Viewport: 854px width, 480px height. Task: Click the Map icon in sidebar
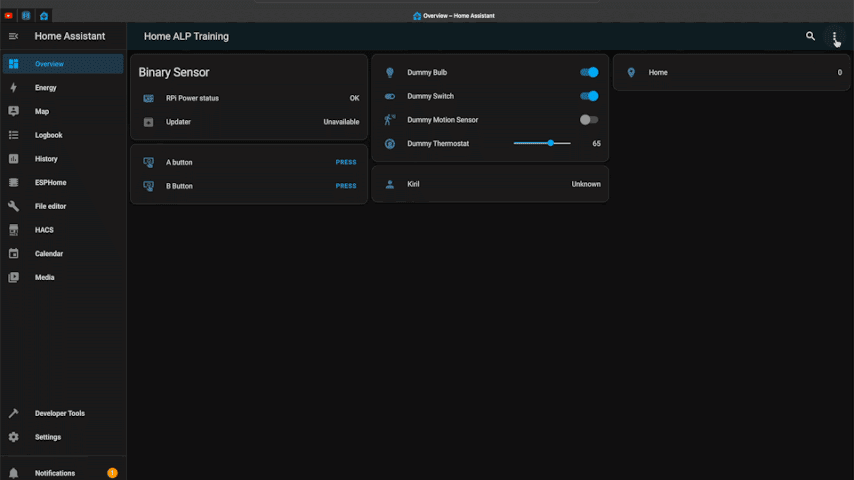[14, 111]
